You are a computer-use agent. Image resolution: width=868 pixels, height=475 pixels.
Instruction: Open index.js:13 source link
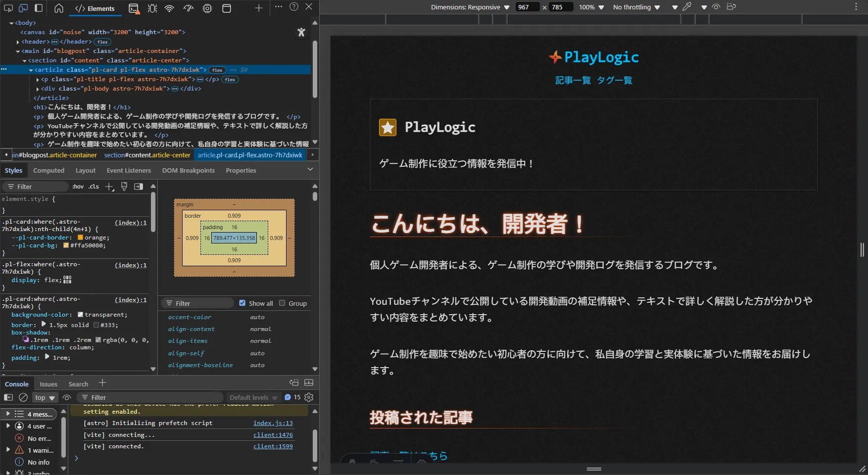coord(273,423)
